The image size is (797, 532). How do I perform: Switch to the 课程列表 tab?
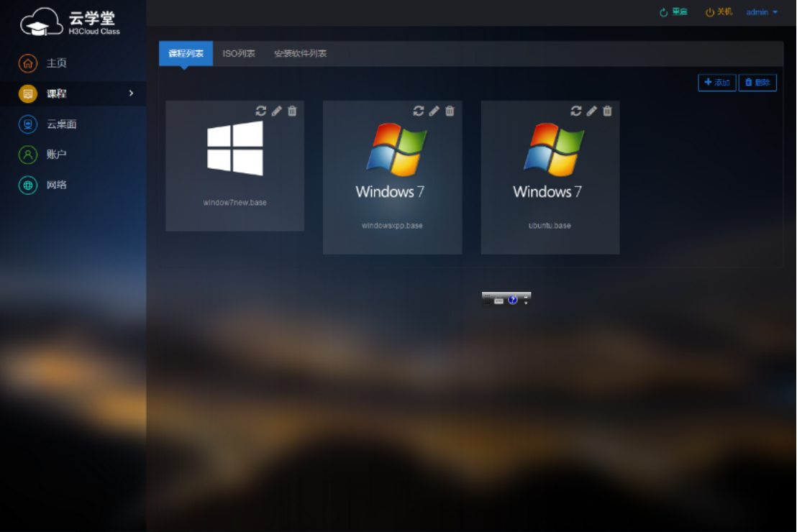(x=186, y=53)
